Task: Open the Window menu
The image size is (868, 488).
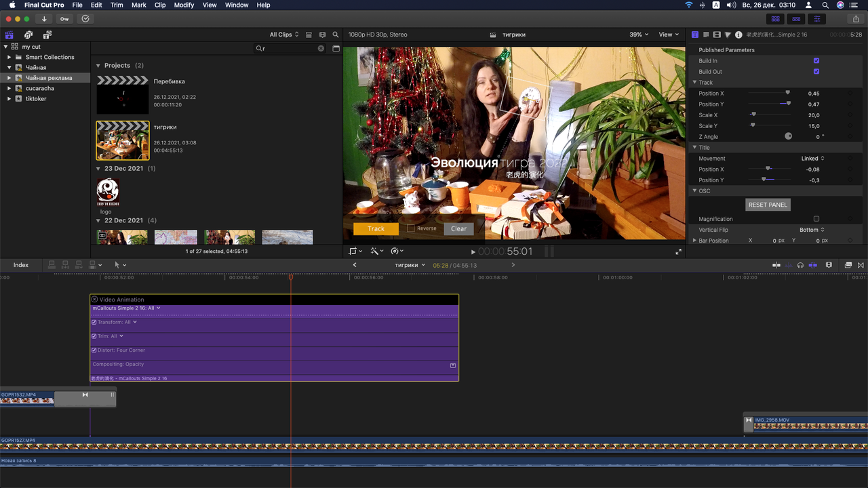Action: click(237, 5)
